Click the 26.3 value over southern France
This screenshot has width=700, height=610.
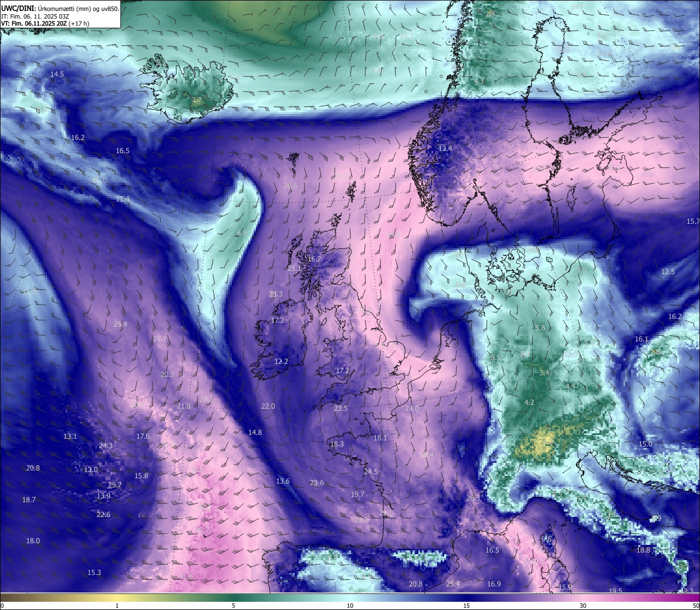coord(473,498)
